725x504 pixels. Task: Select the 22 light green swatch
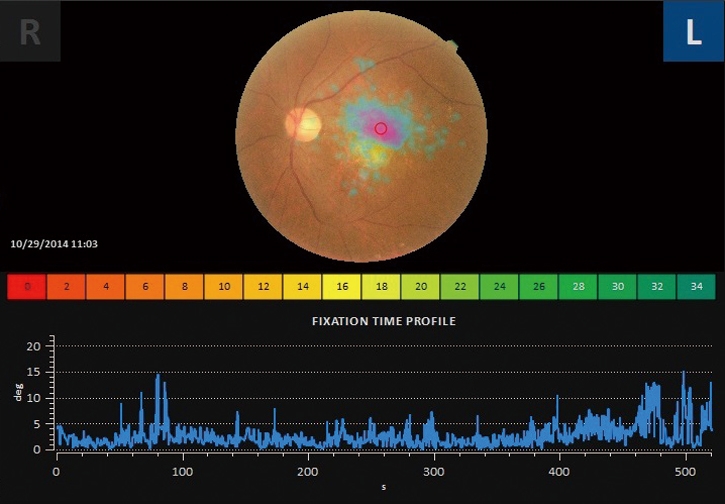point(460,287)
